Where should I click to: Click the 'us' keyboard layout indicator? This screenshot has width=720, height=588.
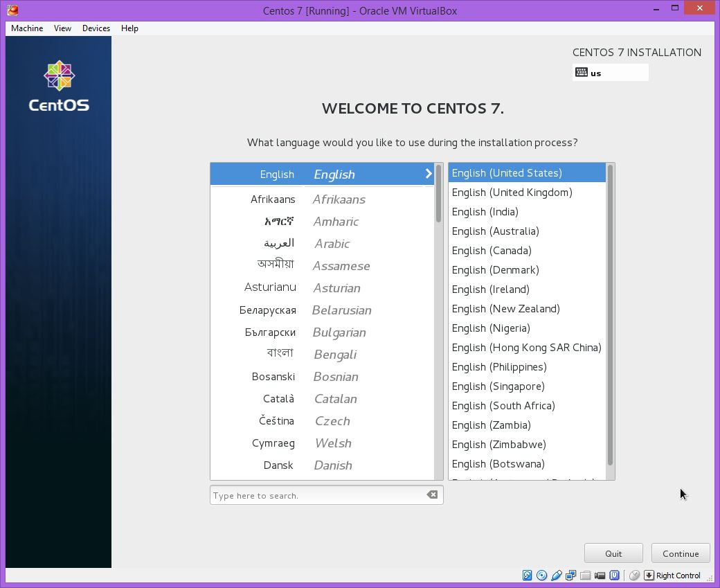coord(610,73)
